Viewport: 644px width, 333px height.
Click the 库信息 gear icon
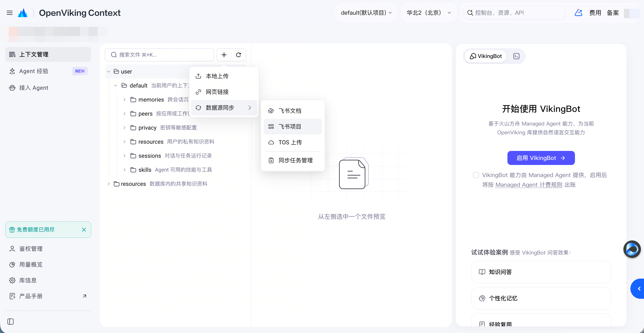(x=12, y=280)
